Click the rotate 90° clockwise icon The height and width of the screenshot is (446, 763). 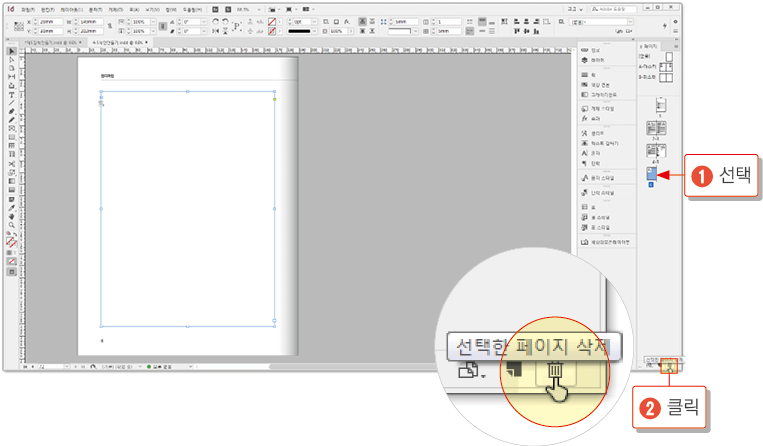coord(216,22)
